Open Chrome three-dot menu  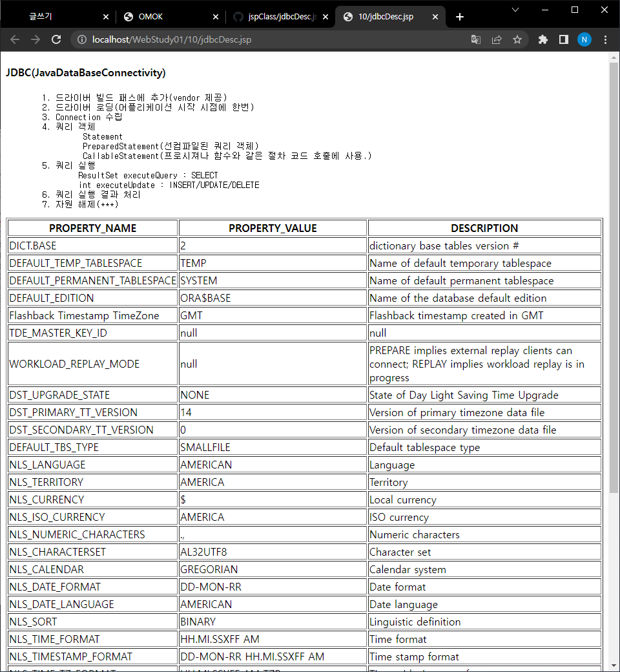[605, 39]
